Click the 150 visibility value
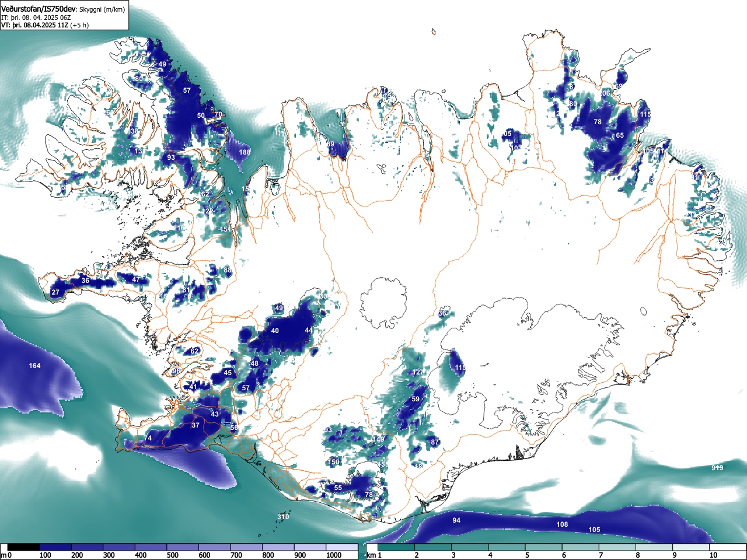Image resolution: width=747 pixels, height=560 pixels. 334,462
